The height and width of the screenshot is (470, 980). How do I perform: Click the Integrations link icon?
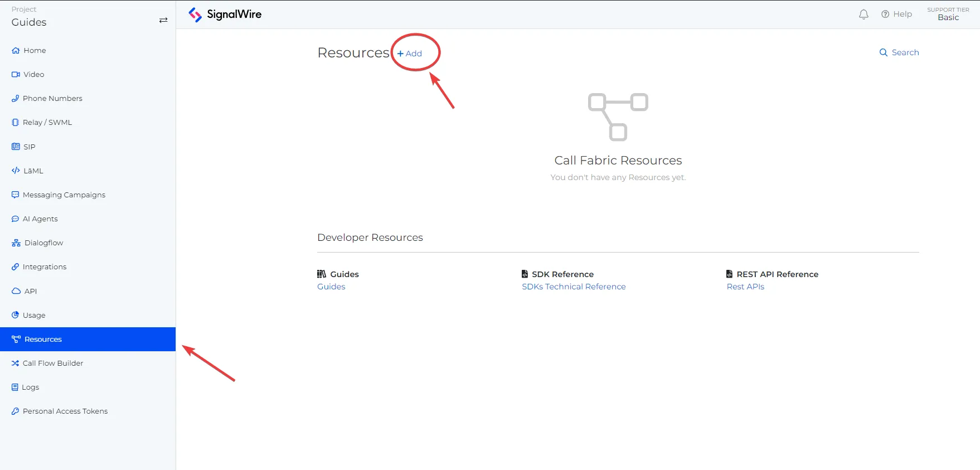pyautogui.click(x=15, y=267)
